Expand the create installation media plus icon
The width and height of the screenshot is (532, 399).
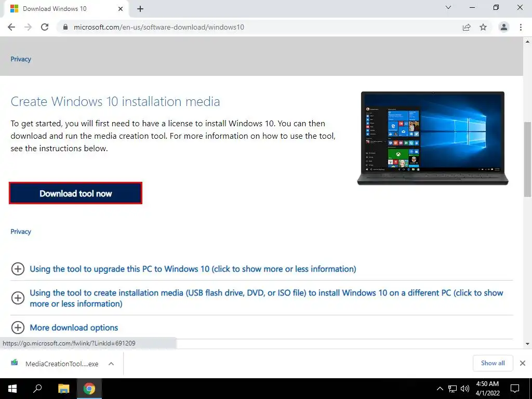coord(18,298)
